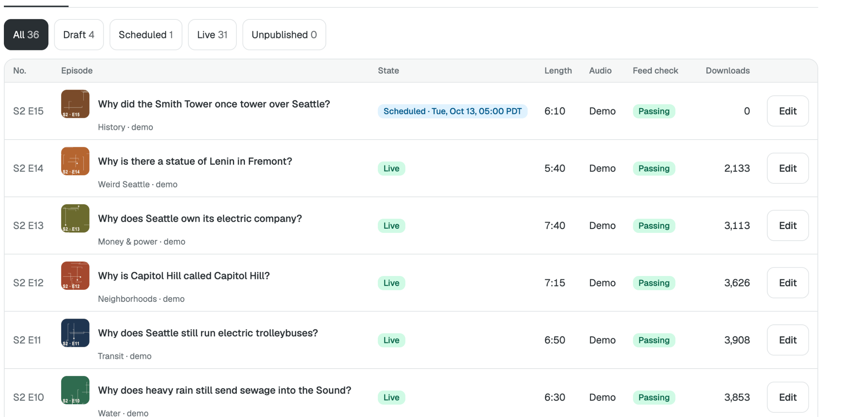Click the Audio column header

600,71
